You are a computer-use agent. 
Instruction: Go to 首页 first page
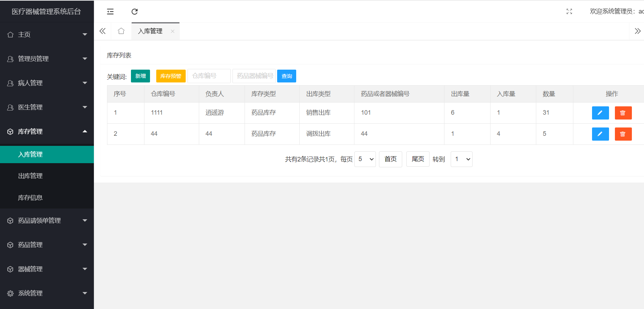[x=390, y=159]
